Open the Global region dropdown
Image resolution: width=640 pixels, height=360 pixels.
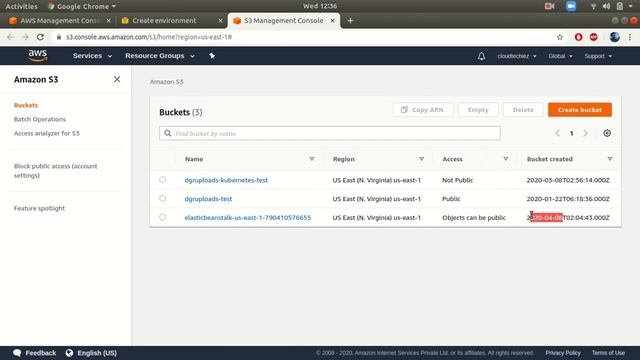pyautogui.click(x=560, y=56)
